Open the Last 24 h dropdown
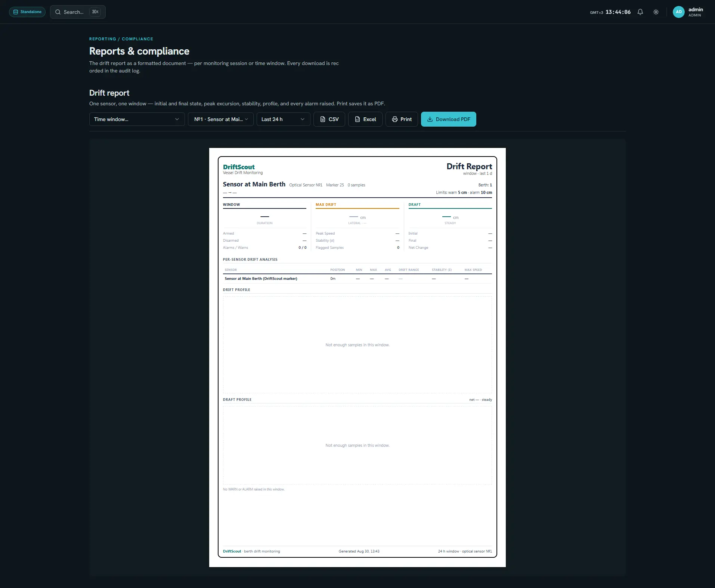715x588 pixels. [x=283, y=119]
